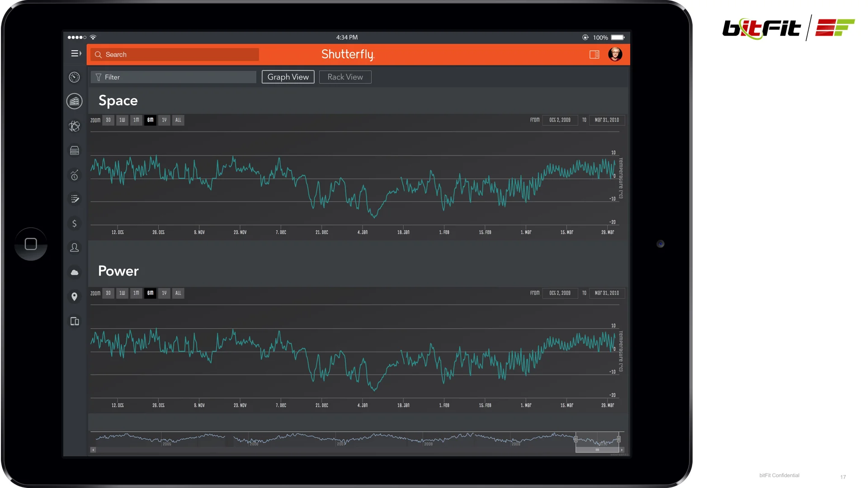Expand the sidebar hamburger menu
Viewport: 868px width, 488px height.
(75, 53)
